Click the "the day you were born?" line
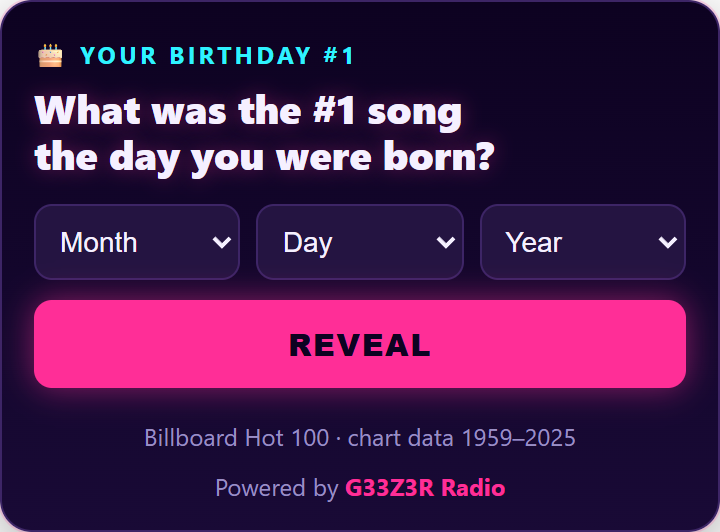The width and height of the screenshot is (720, 532). (x=264, y=158)
